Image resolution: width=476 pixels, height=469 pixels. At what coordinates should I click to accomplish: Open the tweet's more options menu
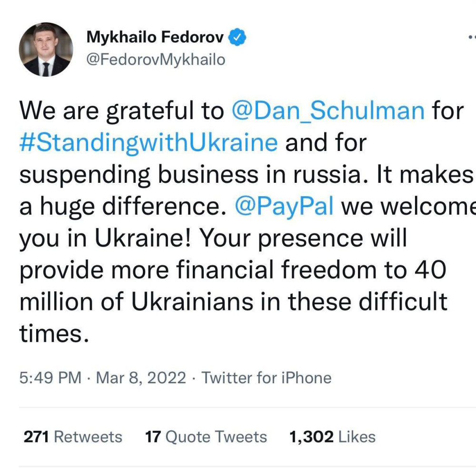click(471, 37)
